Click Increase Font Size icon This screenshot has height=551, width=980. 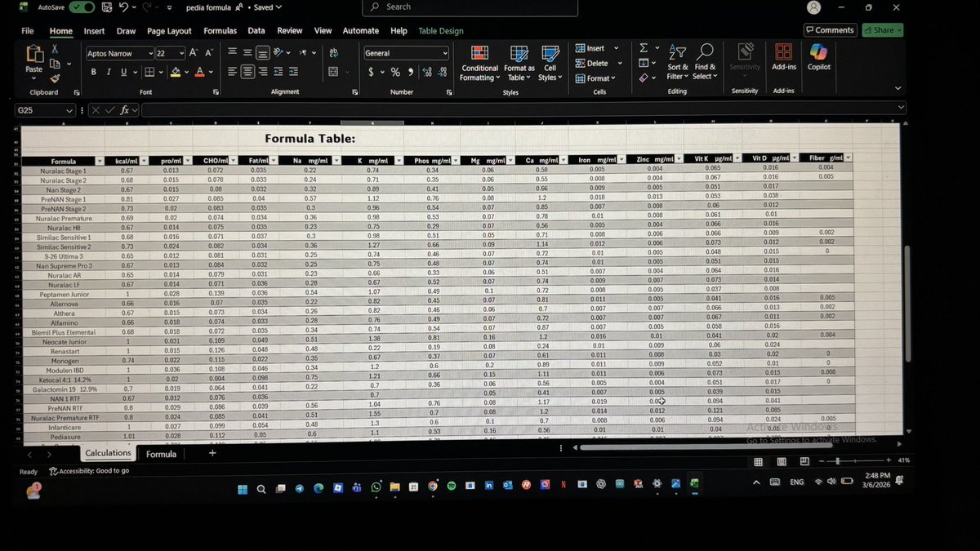coord(194,53)
